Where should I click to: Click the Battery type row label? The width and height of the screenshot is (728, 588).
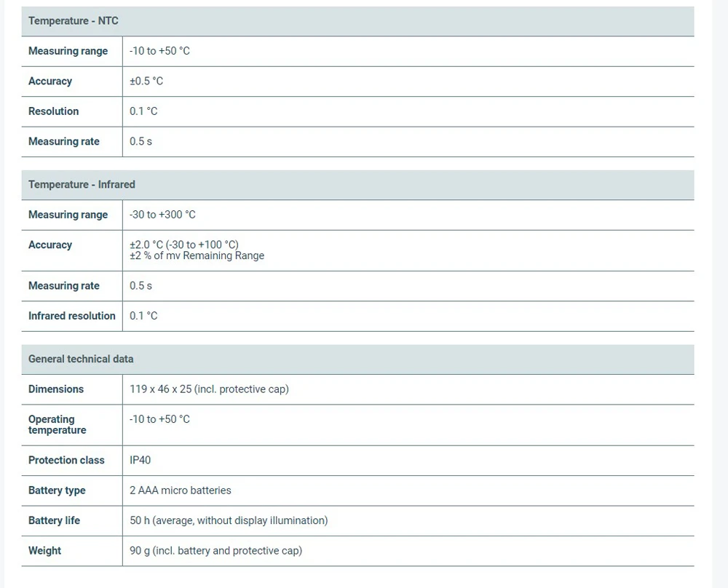coord(56,490)
